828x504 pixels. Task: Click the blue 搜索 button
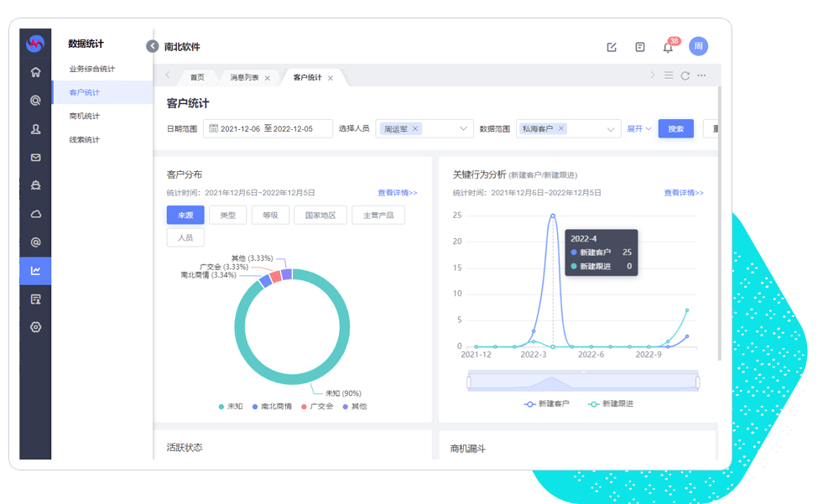tap(675, 129)
